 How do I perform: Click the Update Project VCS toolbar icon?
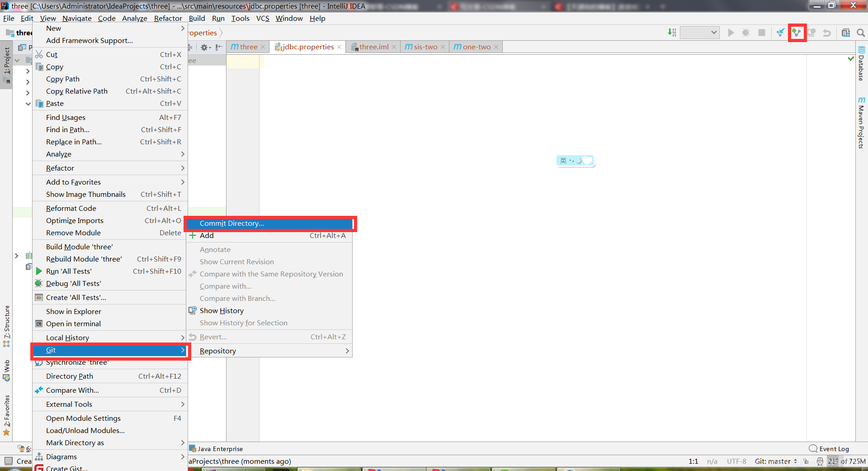coord(781,33)
